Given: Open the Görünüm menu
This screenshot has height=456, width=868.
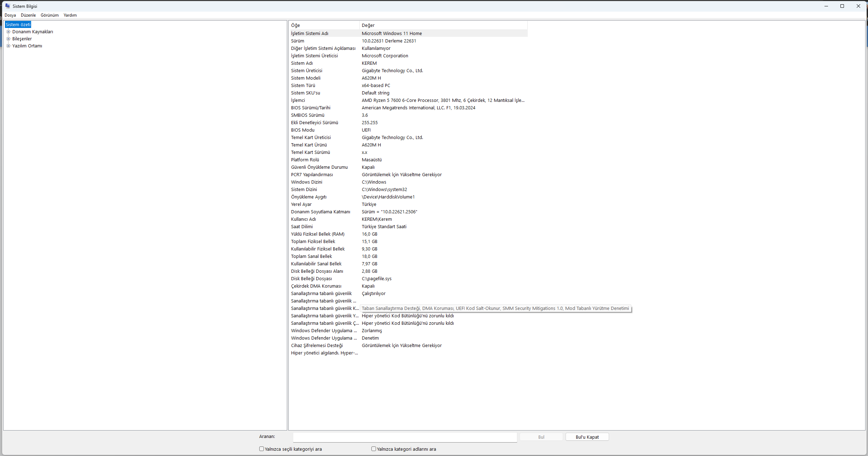Looking at the screenshot, I should (50, 15).
